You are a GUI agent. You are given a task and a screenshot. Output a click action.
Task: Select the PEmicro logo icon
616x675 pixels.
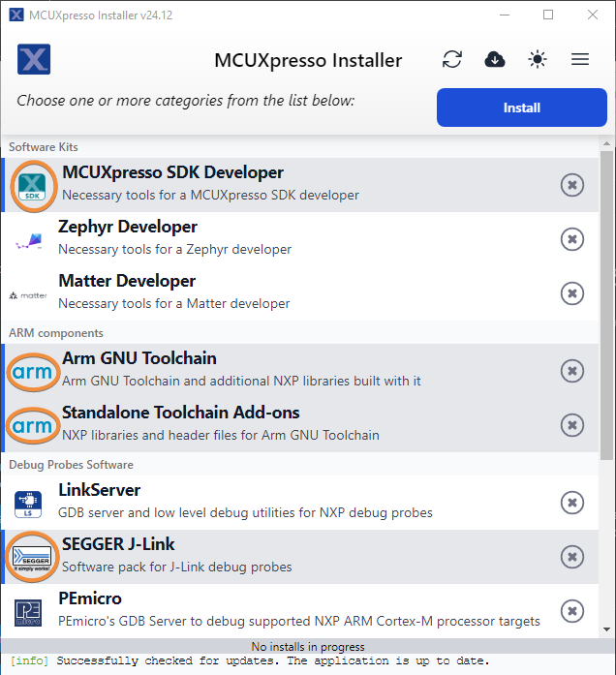click(x=28, y=613)
